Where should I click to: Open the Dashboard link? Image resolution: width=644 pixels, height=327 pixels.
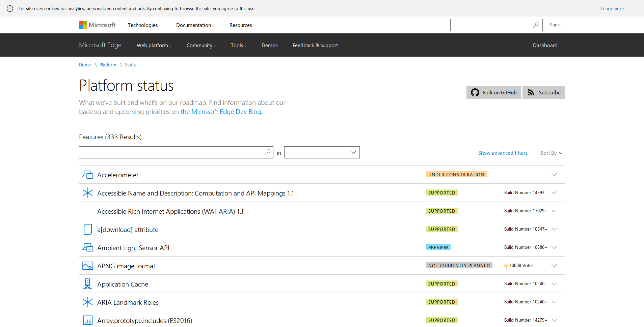point(545,46)
